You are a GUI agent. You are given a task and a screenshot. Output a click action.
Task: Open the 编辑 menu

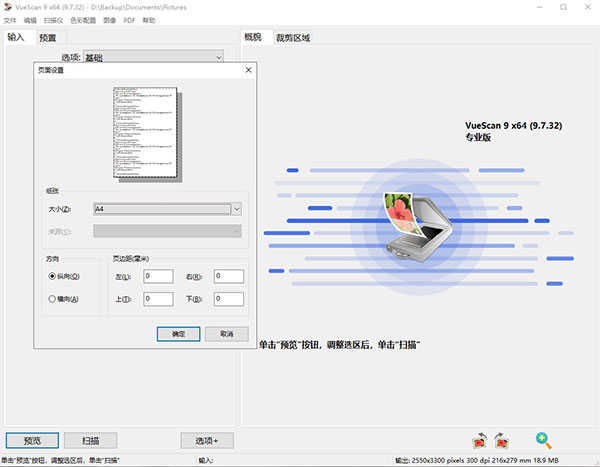click(30, 20)
